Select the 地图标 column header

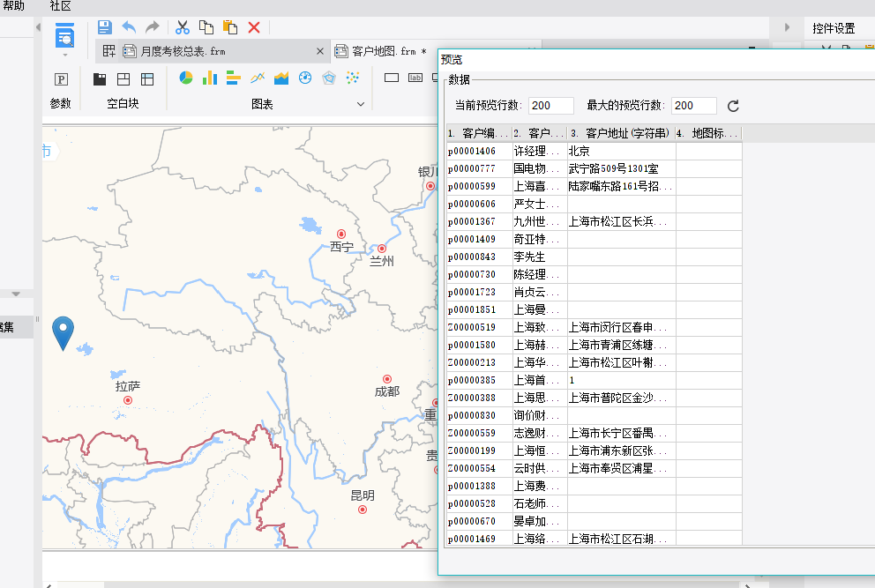tap(708, 133)
